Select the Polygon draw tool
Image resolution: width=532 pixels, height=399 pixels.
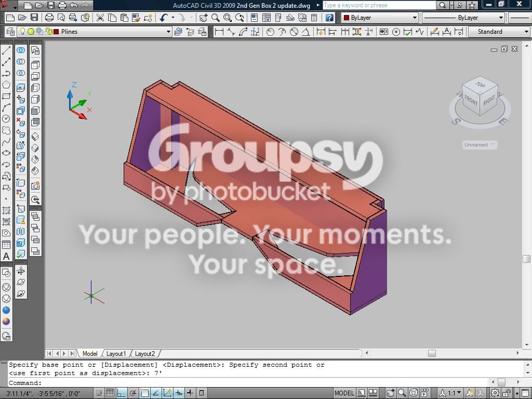pos(6,85)
